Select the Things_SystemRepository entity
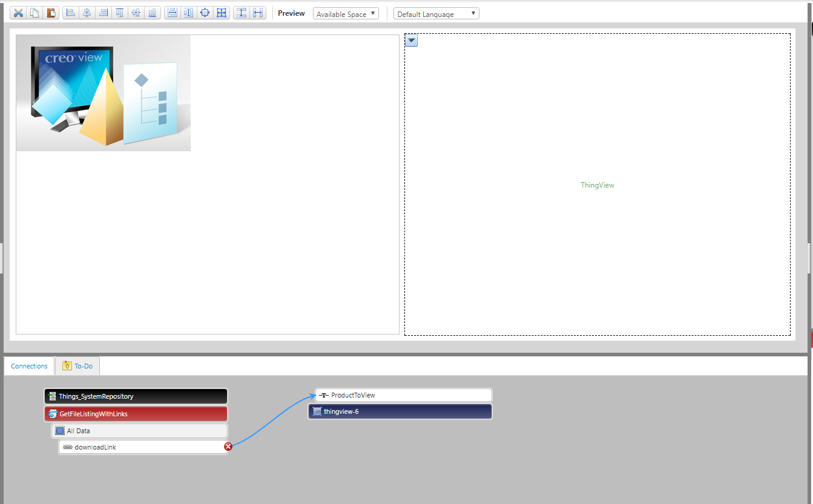 click(136, 396)
